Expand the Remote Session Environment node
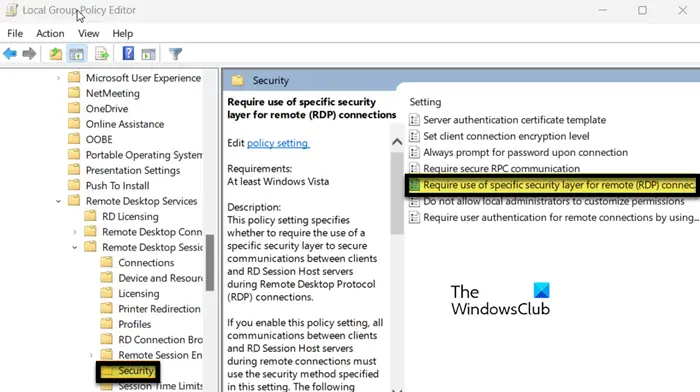The image size is (700, 392). [x=91, y=355]
